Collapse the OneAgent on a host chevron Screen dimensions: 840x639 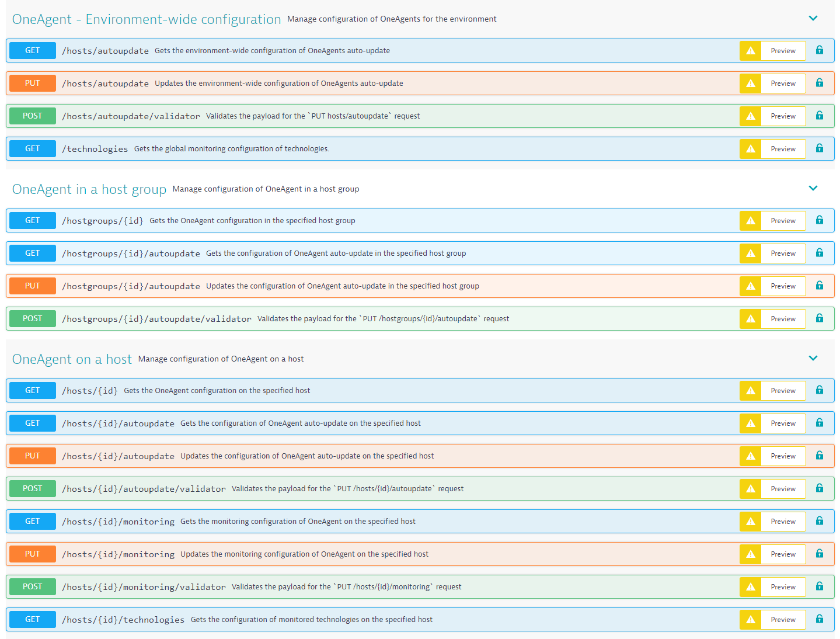point(813,358)
